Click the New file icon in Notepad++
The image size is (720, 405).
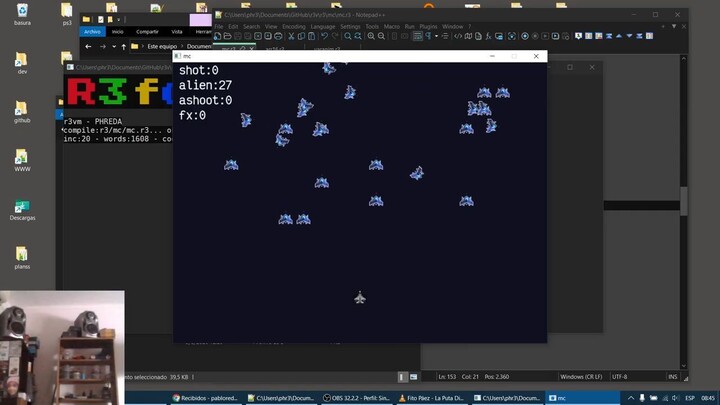pos(218,36)
